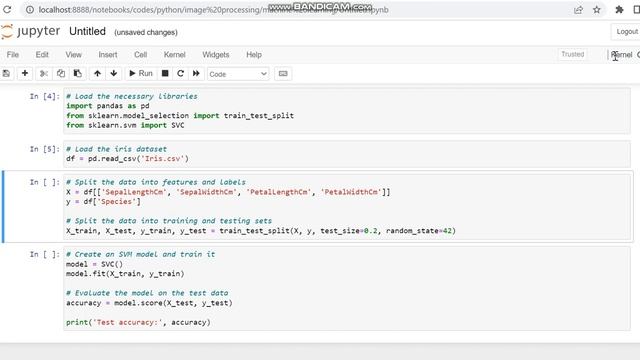
Task: Restart the kernel icon
Action: 180,74
